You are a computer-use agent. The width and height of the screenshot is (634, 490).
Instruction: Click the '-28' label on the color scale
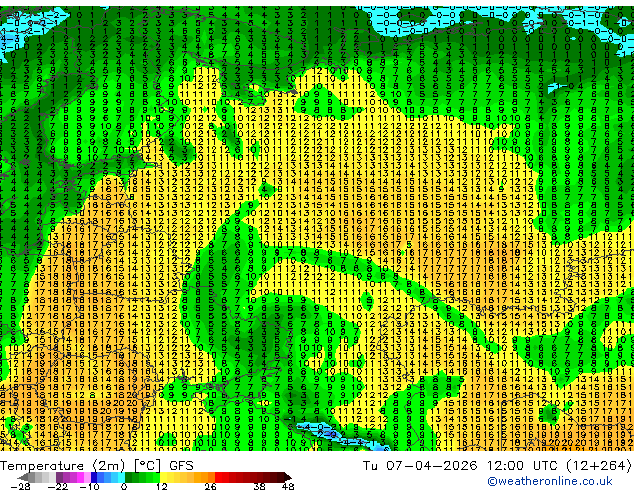point(20,486)
